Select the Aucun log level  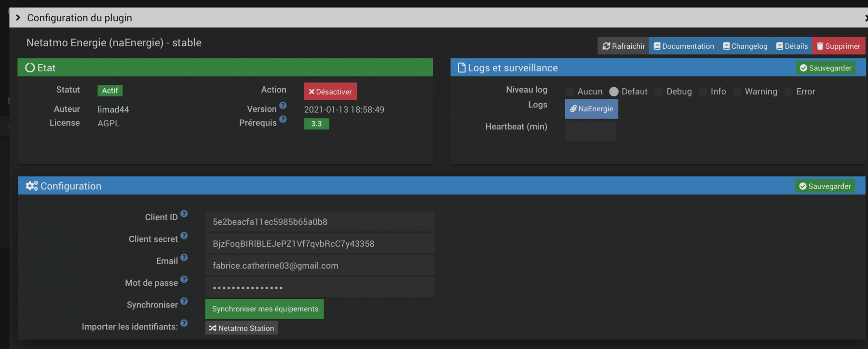(570, 92)
